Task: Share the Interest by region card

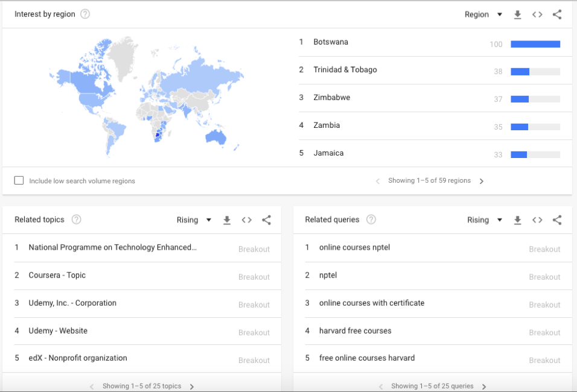Action: [557, 14]
